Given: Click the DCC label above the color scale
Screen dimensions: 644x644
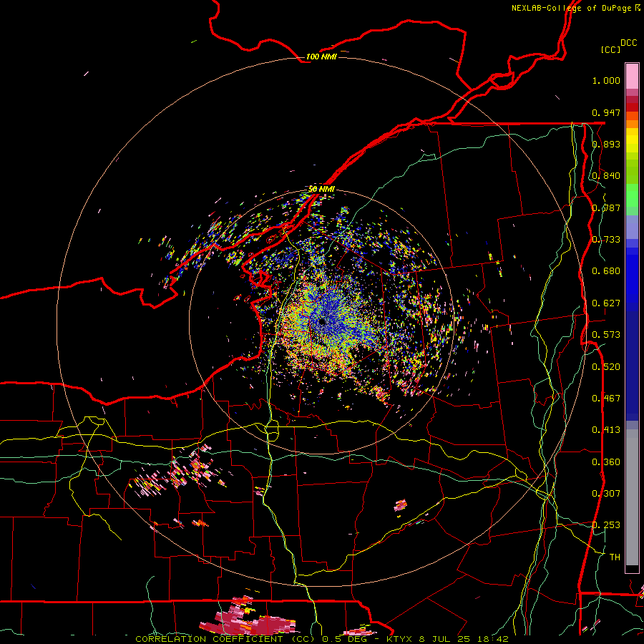Looking at the screenshot, I should pos(628,43).
